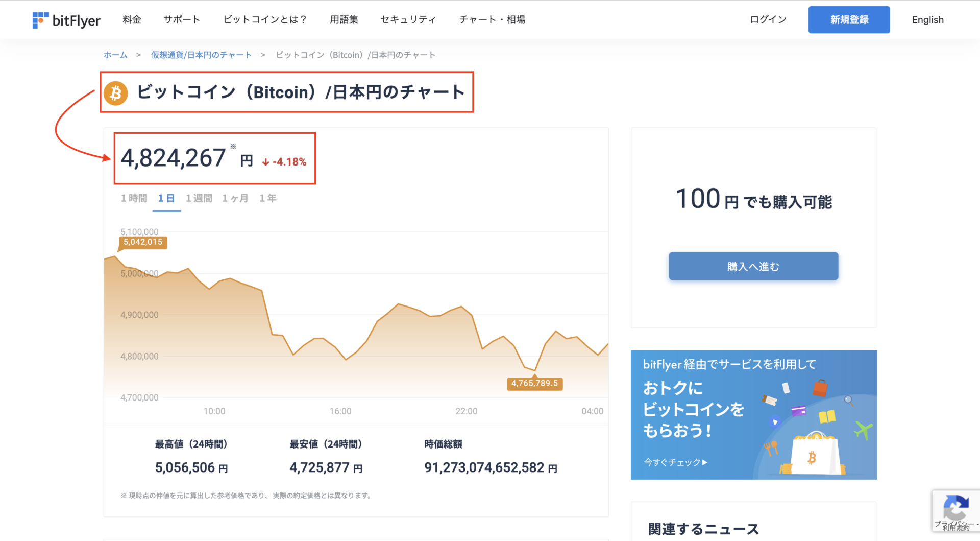Click 今すぐチェック in the banner
Image resolution: width=980 pixels, height=541 pixels.
[676, 462]
